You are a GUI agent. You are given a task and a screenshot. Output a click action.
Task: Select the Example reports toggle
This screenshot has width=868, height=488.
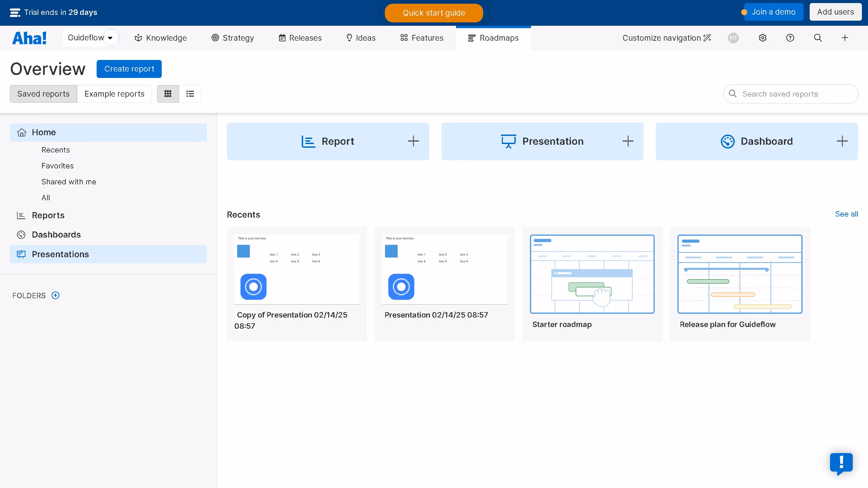(114, 94)
